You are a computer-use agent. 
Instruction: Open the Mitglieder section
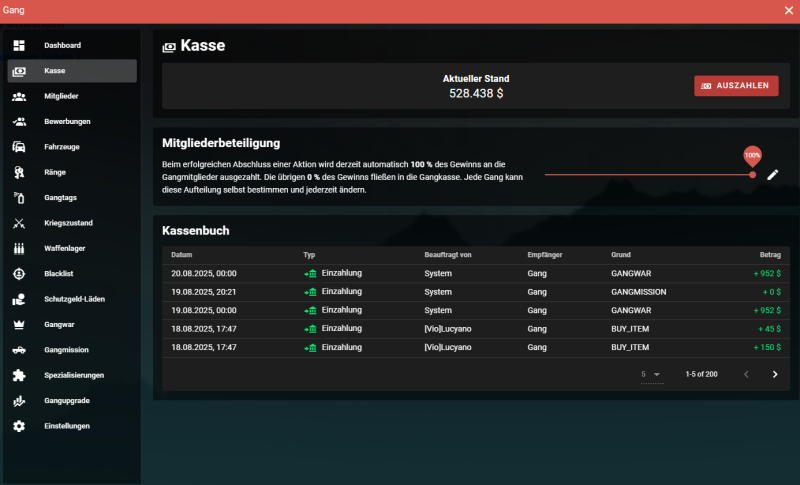pyautogui.click(x=72, y=96)
